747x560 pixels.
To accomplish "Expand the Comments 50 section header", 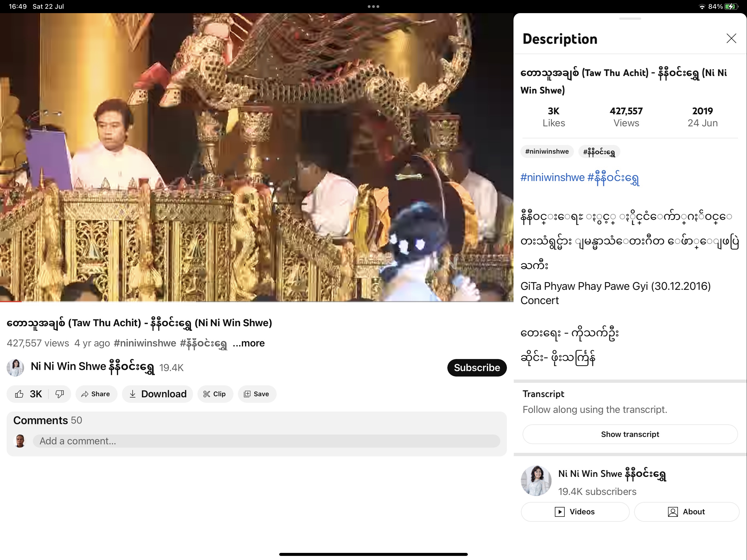I will [48, 420].
